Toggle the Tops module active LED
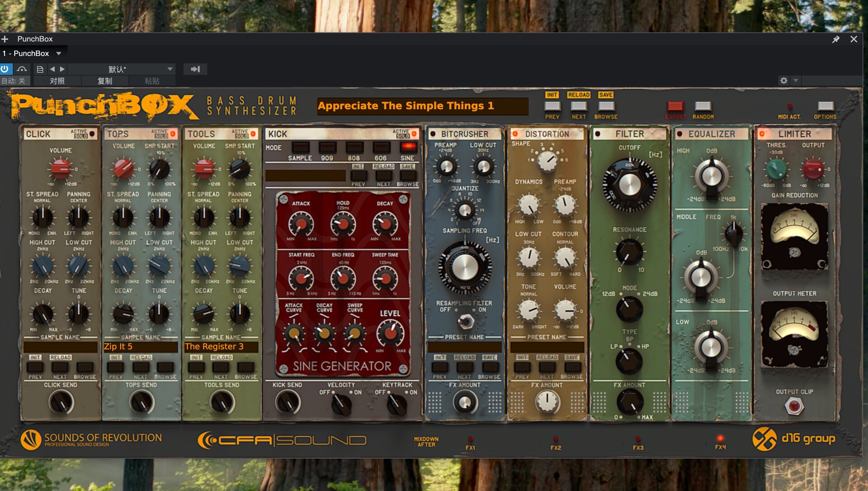 pyautogui.click(x=173, y=134)
